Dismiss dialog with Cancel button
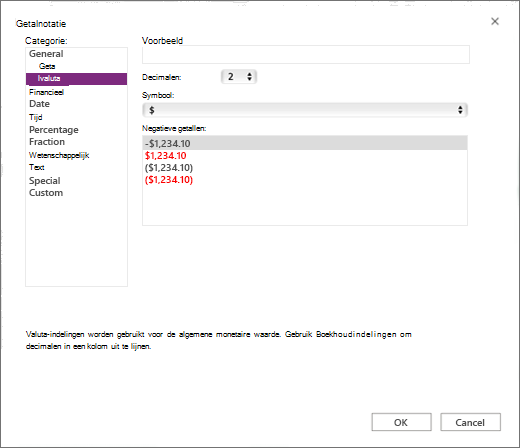Viewport: 520px width, 448px height. 470,422
